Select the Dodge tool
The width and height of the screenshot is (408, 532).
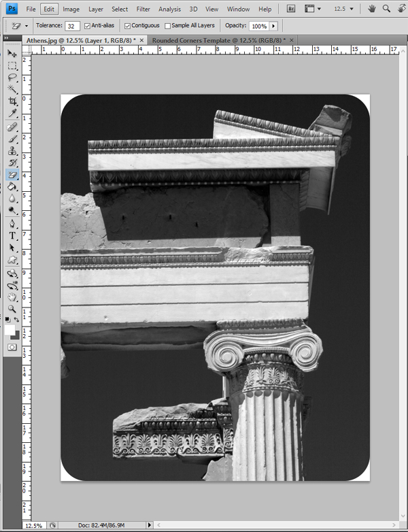(x=12, y=210)
